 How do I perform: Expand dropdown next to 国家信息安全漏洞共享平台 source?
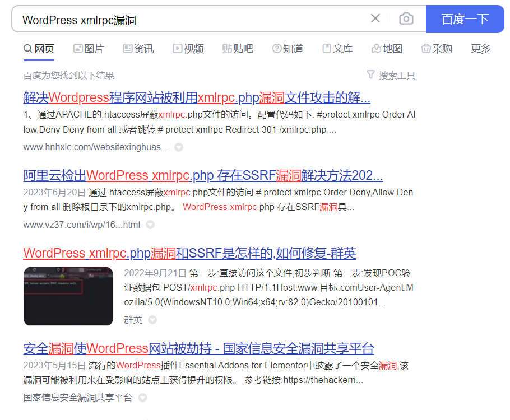click(142, 398)
